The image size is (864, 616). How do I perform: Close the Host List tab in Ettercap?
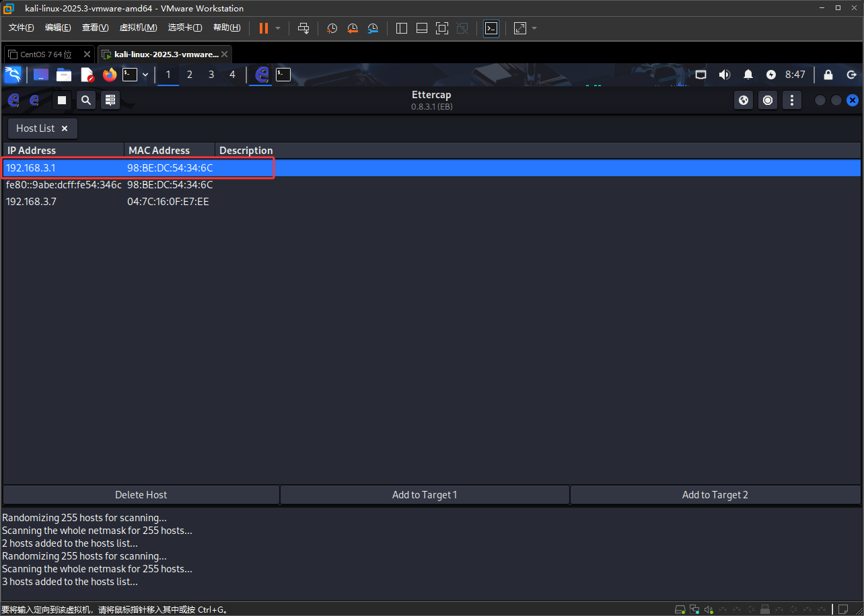tap(65, 128)
